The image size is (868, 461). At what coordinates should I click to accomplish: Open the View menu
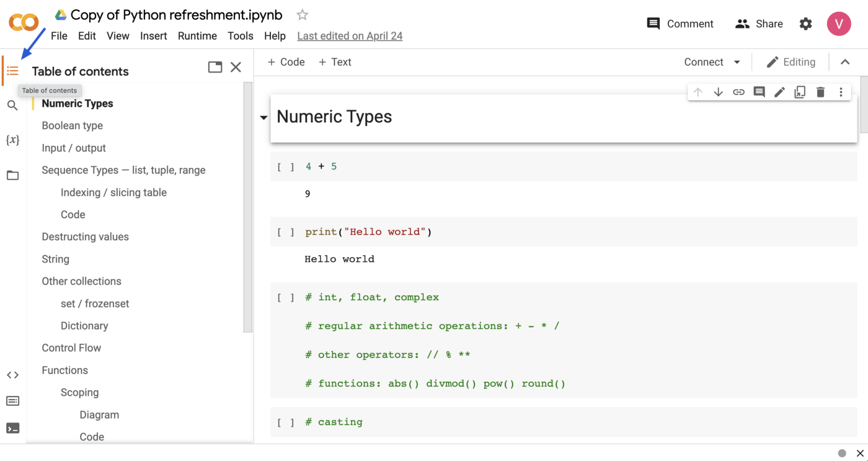(118, 36)
